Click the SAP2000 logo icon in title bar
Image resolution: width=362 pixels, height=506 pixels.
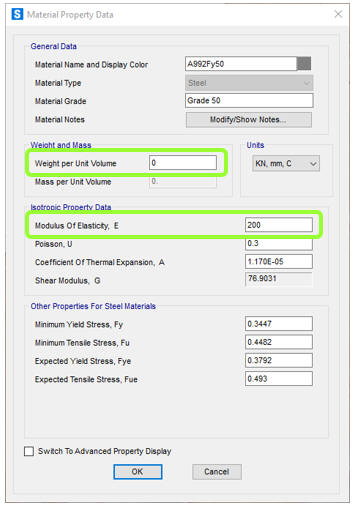point(17,14)
